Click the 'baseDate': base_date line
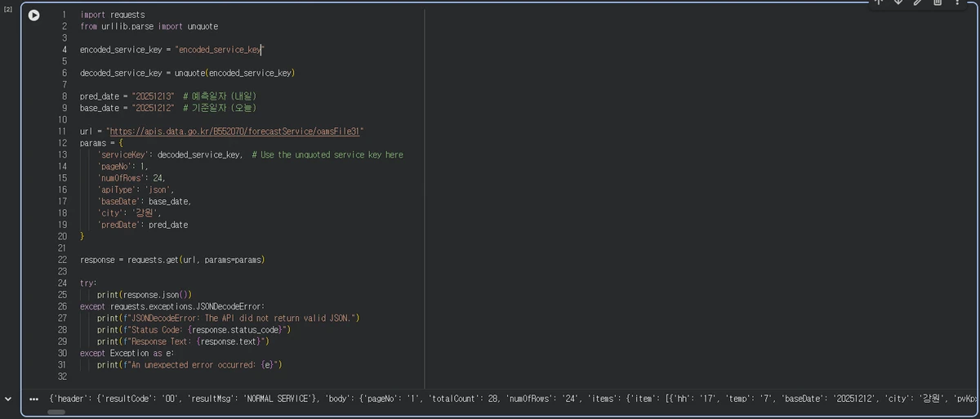 coord(144,201)
